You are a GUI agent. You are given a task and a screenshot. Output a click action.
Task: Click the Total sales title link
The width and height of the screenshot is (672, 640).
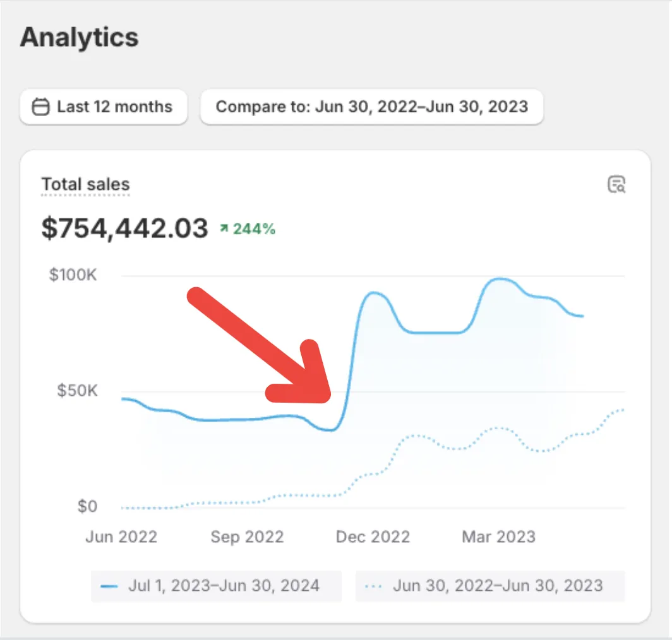coord(85,185)
